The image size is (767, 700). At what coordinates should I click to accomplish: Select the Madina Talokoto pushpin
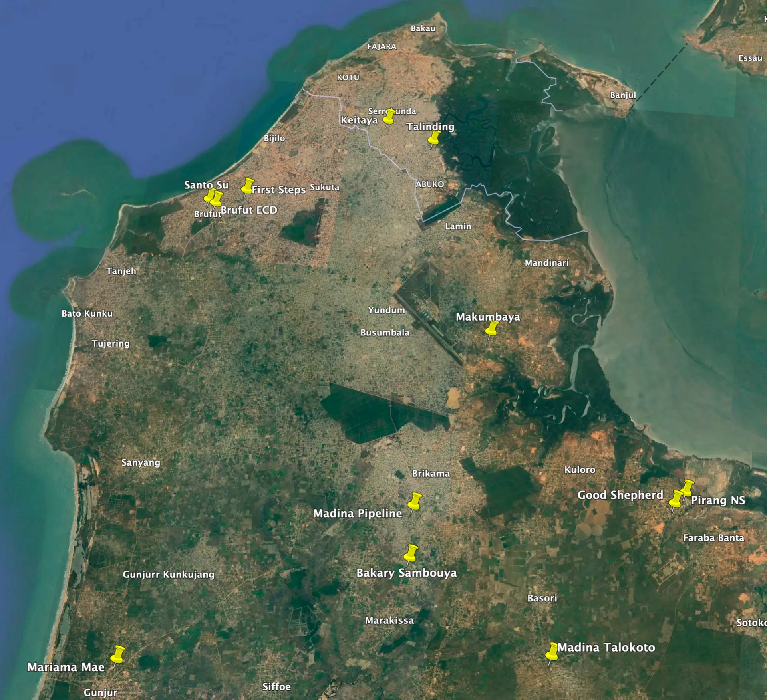click(x=552, y=652)
